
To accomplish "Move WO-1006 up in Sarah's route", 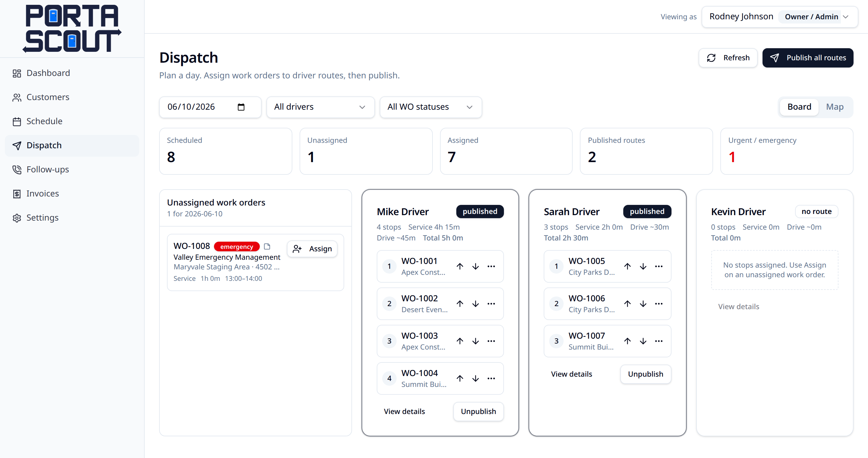I will pos(627,304).
